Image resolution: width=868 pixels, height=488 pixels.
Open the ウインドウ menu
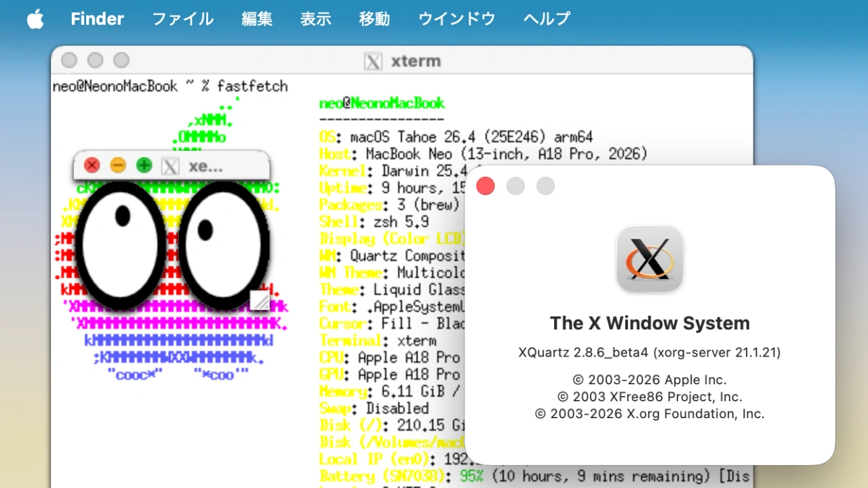(456, 19)
